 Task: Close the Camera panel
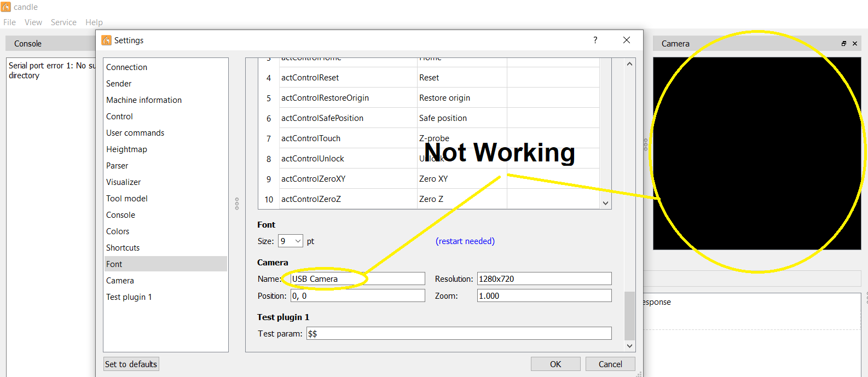pyautogui.click(x=855, y=44)
